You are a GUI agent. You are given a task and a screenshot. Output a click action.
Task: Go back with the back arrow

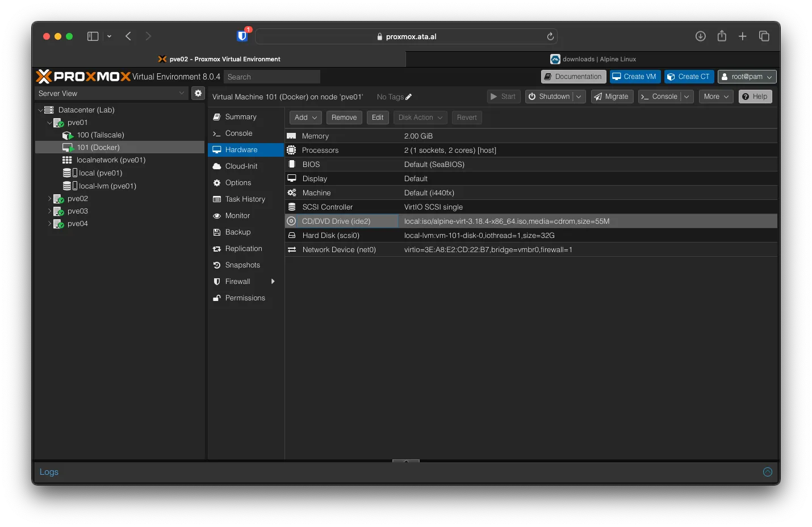128,36
